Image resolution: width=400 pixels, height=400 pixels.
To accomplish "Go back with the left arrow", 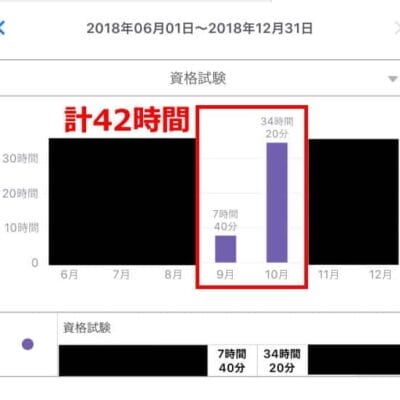I will tap(2, 28).
